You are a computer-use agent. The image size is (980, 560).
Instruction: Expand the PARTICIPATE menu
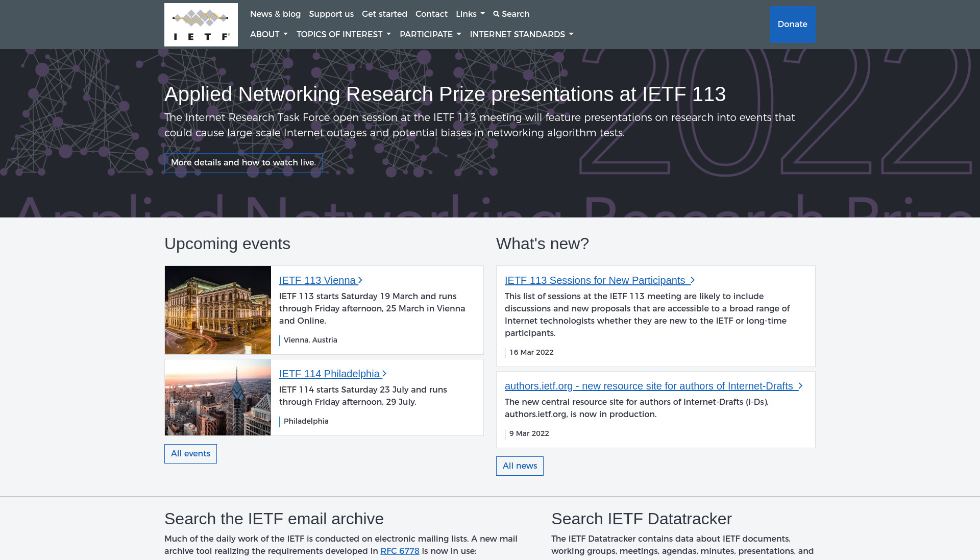tap(430, 34)
